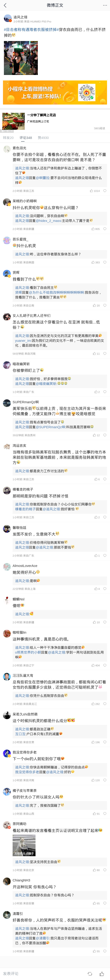Open reply bubble on 清霜引's comment

tap(105, 951)
